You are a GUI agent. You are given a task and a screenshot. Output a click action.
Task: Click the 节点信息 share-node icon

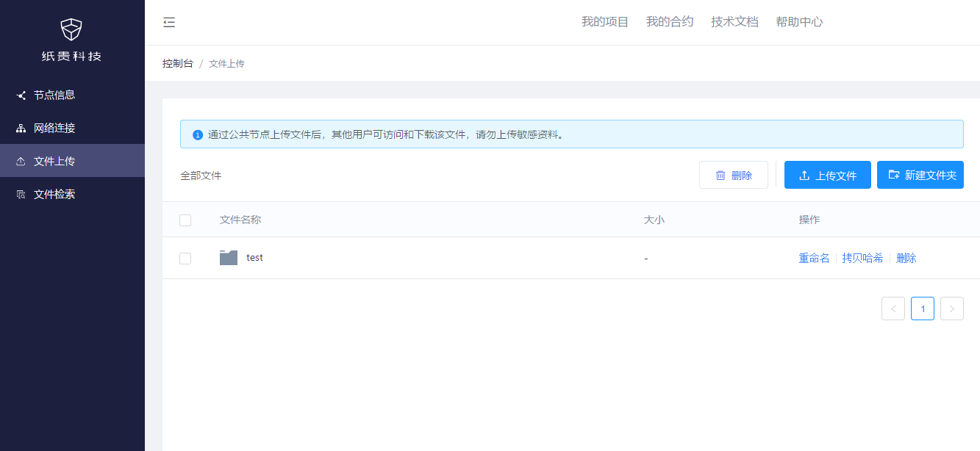point(21,95)
